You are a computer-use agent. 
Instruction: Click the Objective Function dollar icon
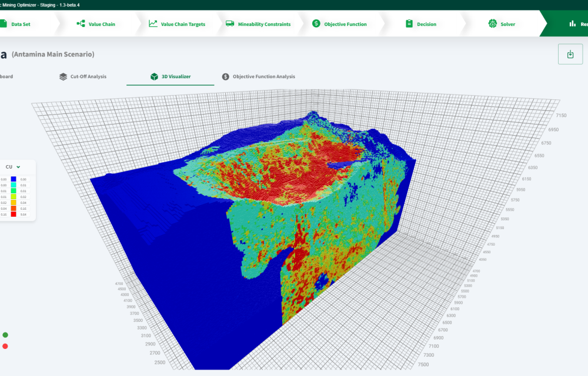(x=316, y=24)
